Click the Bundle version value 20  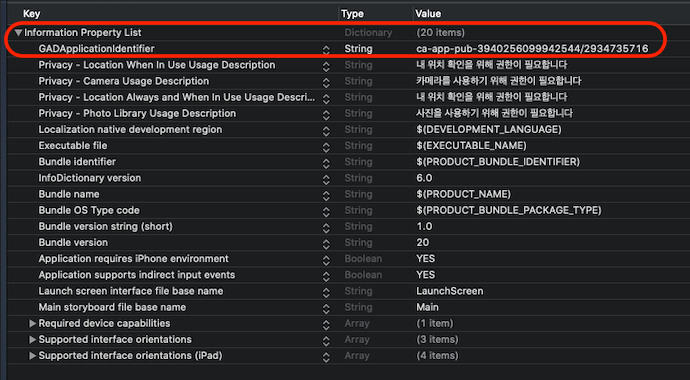(x=422, y=243)
